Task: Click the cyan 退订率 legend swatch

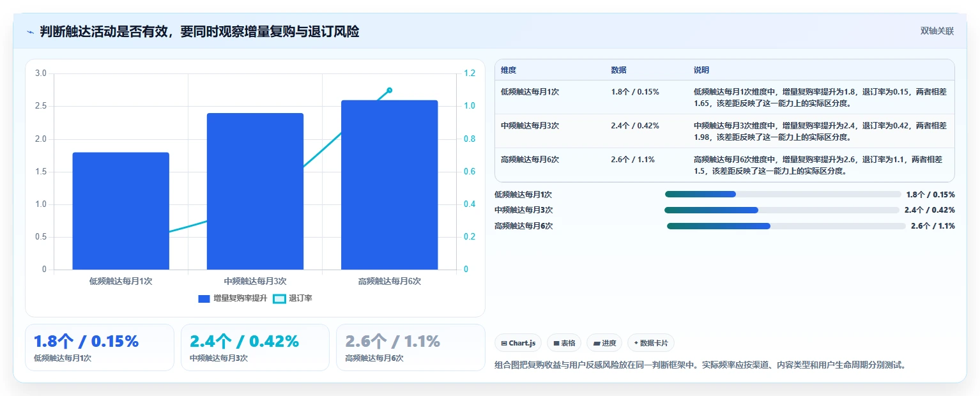Action: click(279, 298)
